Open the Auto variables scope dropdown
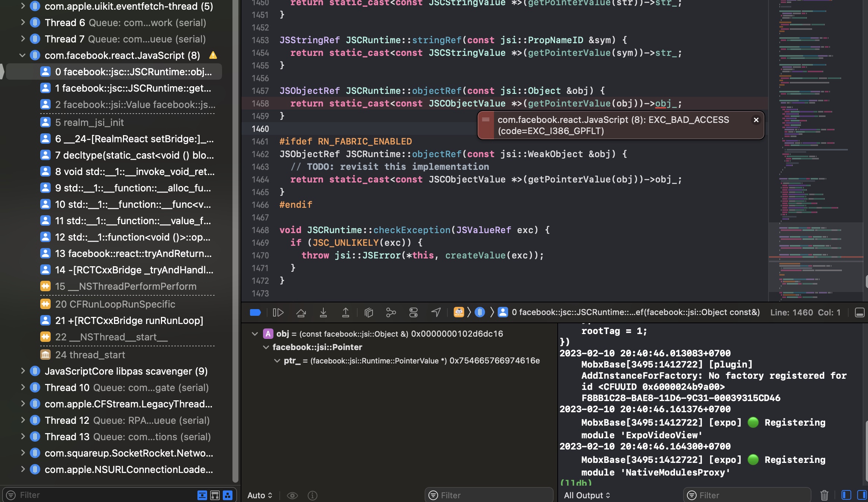The height and width of the screenshot is (502, 868). click(x=260, y=495)
